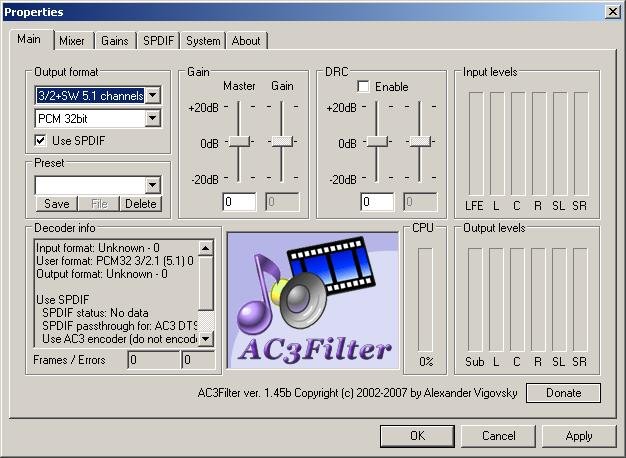Click the C input level meter
The height and width of the screenshot is (458, 626).
pyautogui.click(x=518, y=144)
